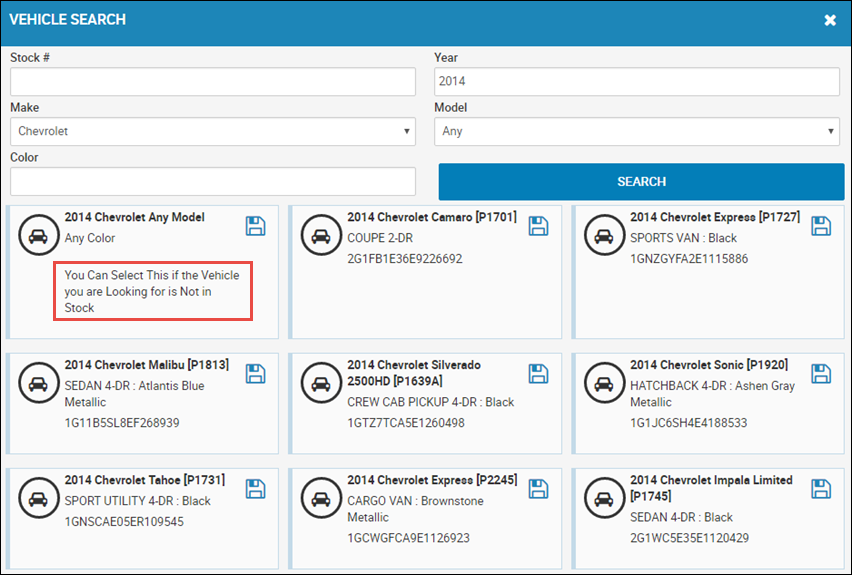Viewport: 852px width, 575px height.
Task: Click save icon for Camaro P1701
Action: pyautogui.click(x=538, y=226)
